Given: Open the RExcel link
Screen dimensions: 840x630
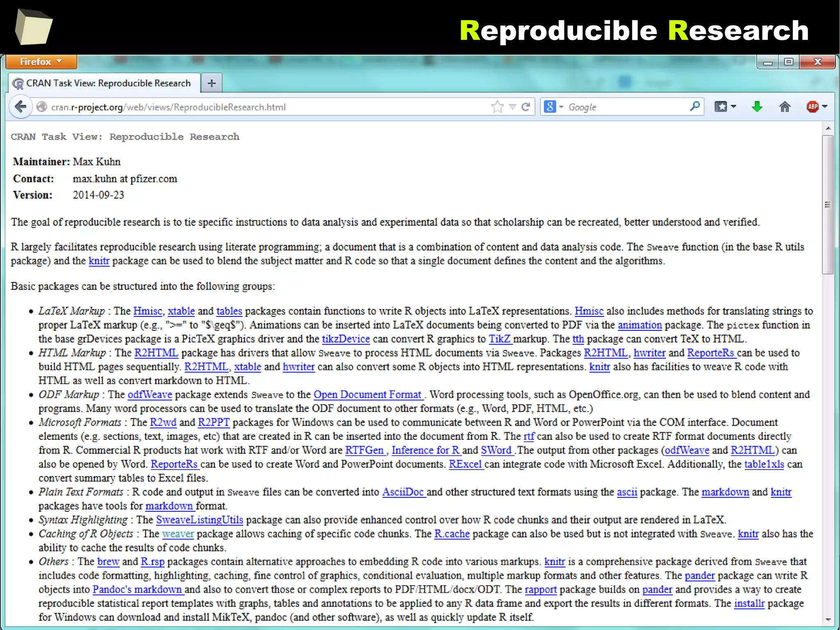Looking at the screenshot, I should point(466,465).
